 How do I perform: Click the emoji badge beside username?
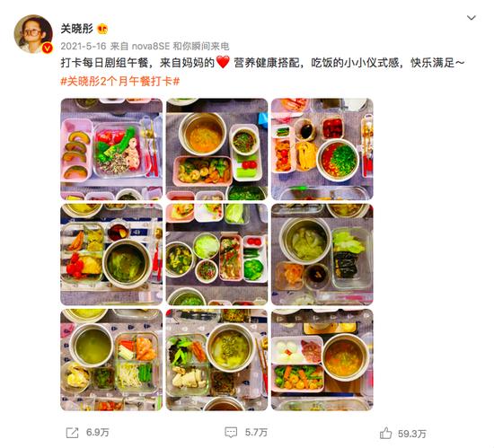click(x=102, y=30)
